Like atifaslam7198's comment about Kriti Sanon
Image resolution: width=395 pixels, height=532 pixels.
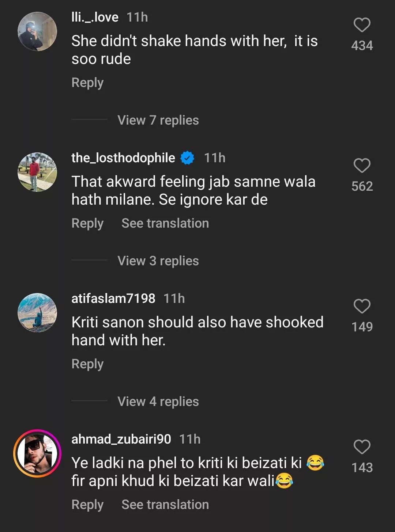(x=362, y=306)
